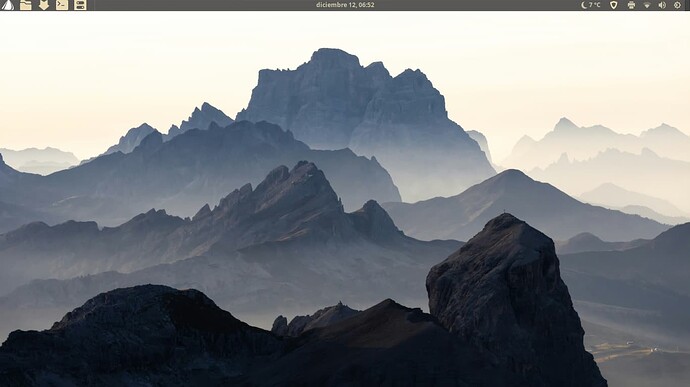690x387 pixels.
Task: Click empty panel space right of the clock
Action: (x=475, y=5)
